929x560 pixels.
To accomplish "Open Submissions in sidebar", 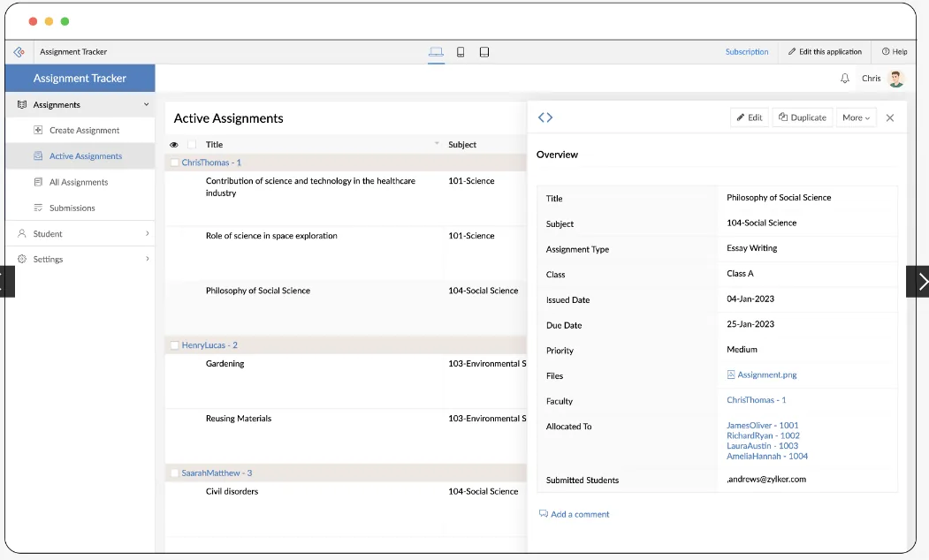I will click(72, 208).
